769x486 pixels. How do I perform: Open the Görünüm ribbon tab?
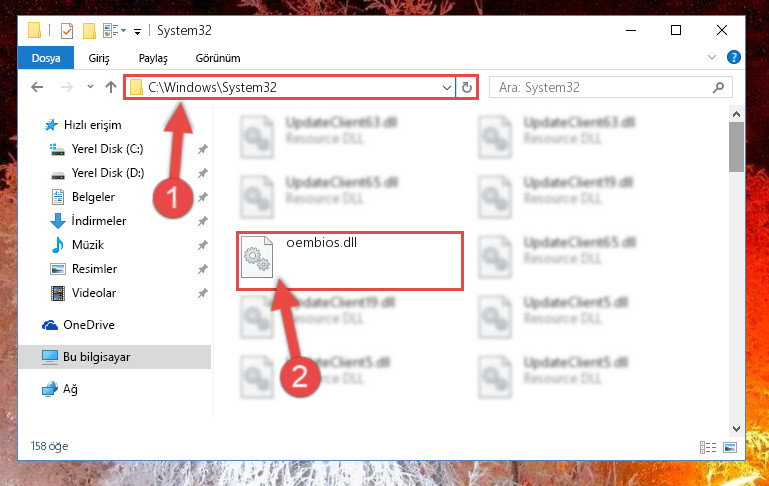[x=218, y=58]
